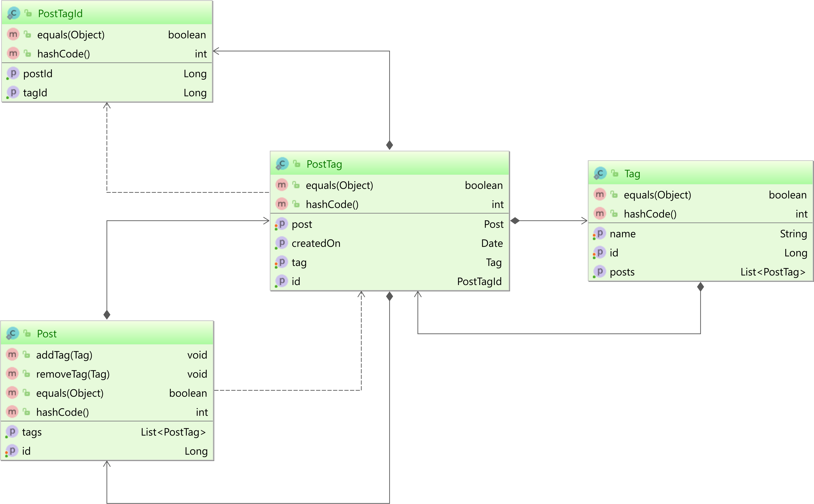
Task: Select the PostTag class title
Action: point(324,164)
